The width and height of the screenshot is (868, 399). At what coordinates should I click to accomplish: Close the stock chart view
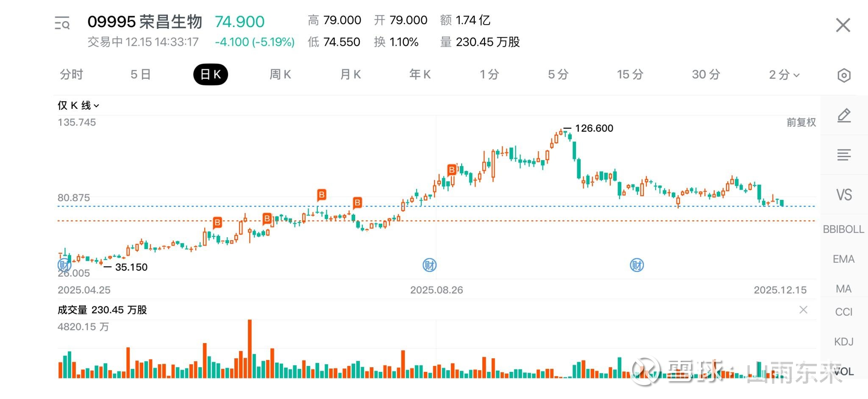pyautogui.click(x=843, y=25)
